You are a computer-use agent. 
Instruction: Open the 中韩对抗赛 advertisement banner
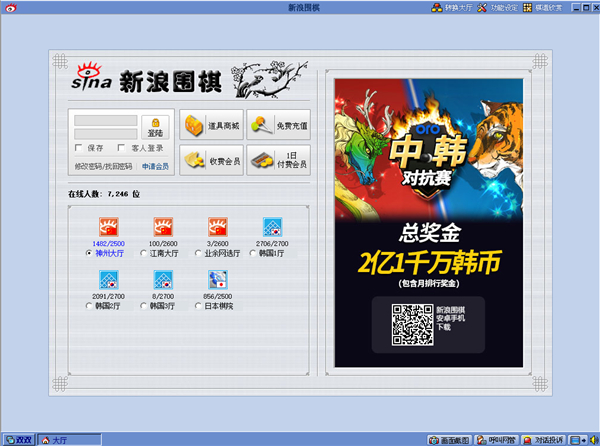click(x=429, y=223)
